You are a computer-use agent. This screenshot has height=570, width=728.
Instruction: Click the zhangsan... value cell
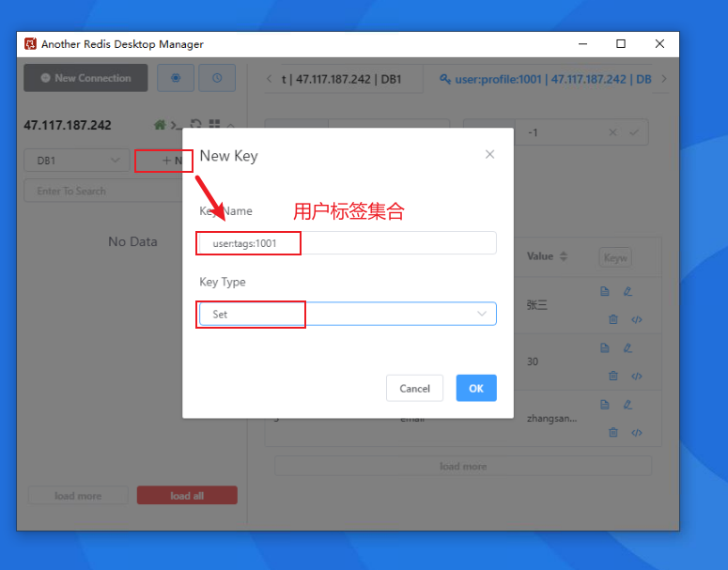[551, 418]
